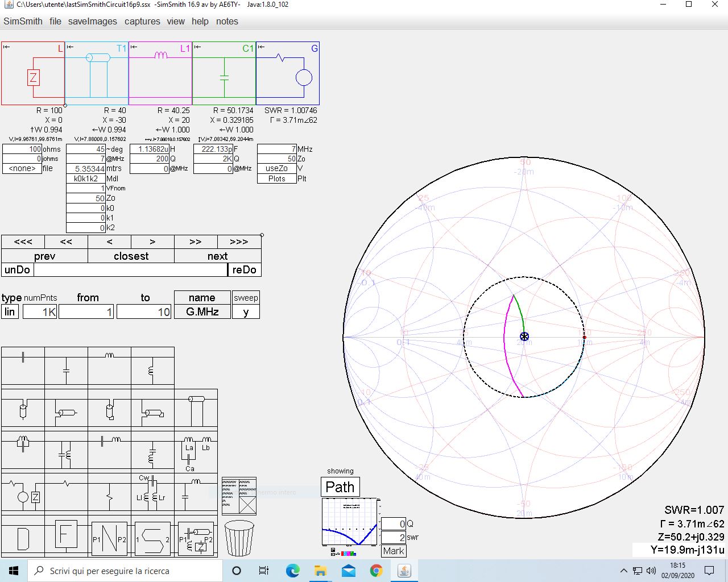Click the layout grid icon above trash
This screenshot has height=582, width=728.
coord(239,496)
